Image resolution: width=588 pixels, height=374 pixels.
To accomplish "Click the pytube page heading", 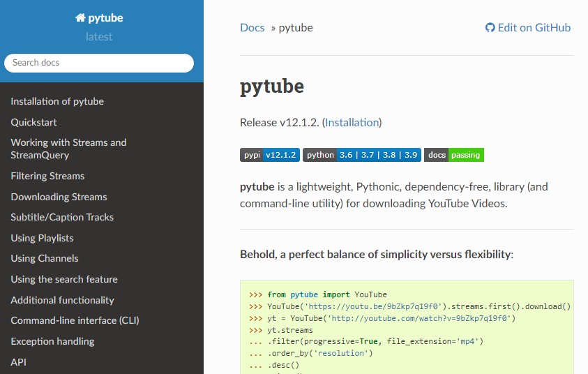I will coord(272,87).
